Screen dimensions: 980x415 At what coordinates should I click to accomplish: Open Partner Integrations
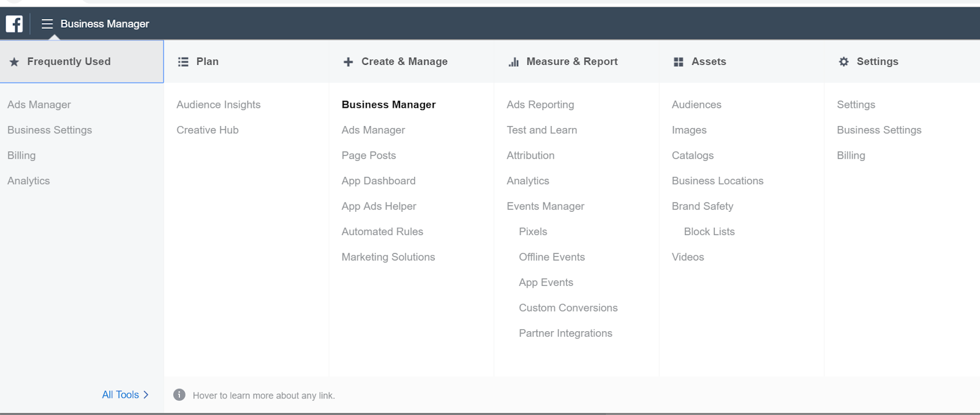click(566, 333)
